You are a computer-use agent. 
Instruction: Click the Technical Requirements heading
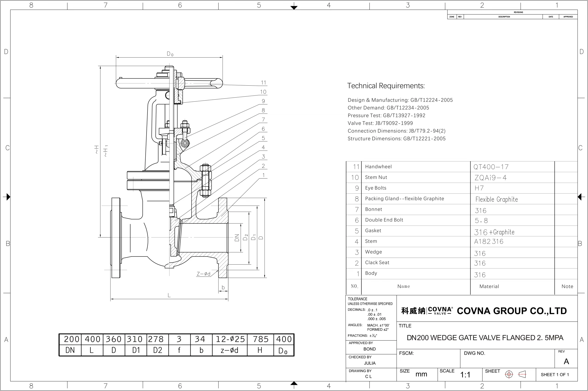[386, 86]
